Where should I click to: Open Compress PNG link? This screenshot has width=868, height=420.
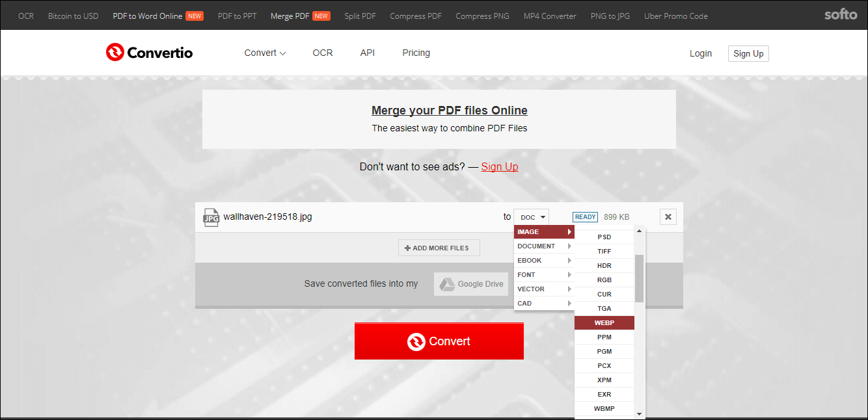pos(483,16)
